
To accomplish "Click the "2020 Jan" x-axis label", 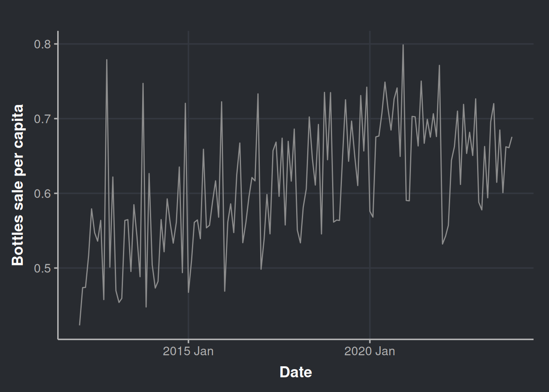I will point(369,351).
